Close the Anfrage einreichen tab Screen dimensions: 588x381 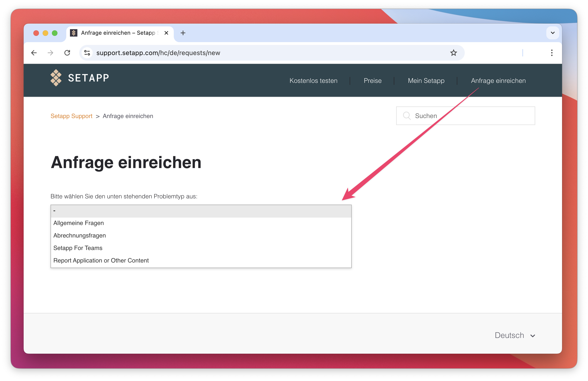(x=166, y=33)
